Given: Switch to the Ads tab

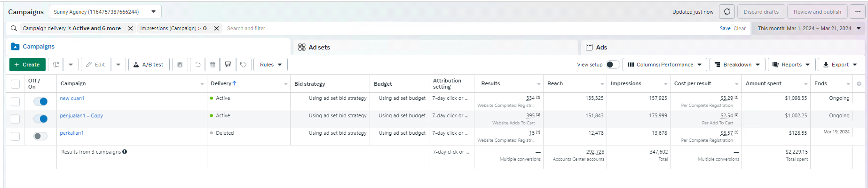Looking at the screenshot, I should (x=723, y=47).
